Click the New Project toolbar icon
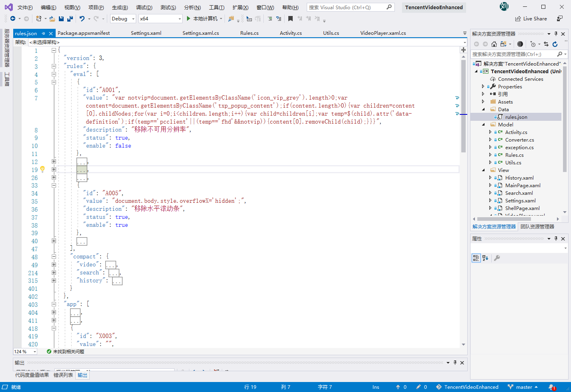This screenshot has width=571, height=392. tap(39, 18)
